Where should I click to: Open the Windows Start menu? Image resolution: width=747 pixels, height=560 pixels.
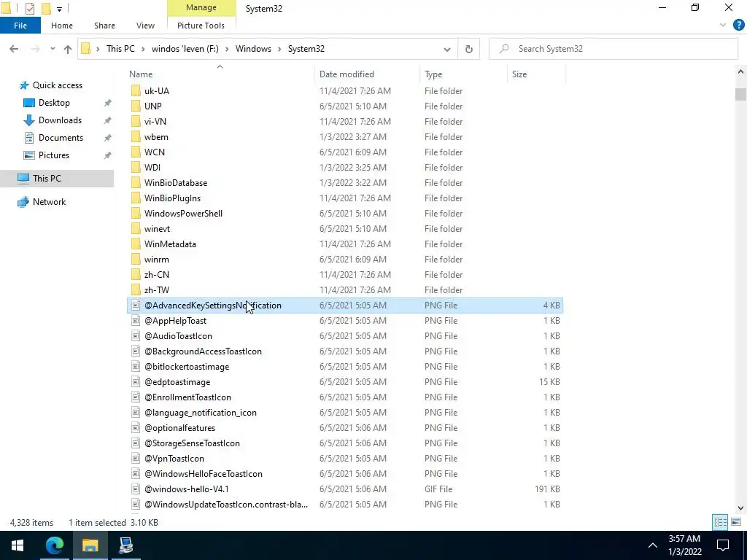18,545
